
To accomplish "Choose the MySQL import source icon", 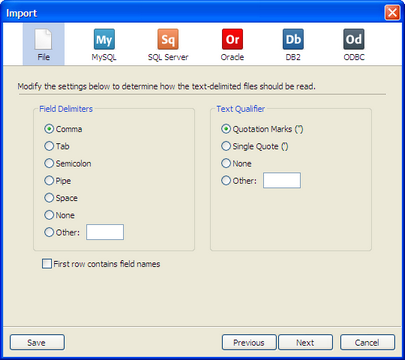I will click(x=104, y=44).
